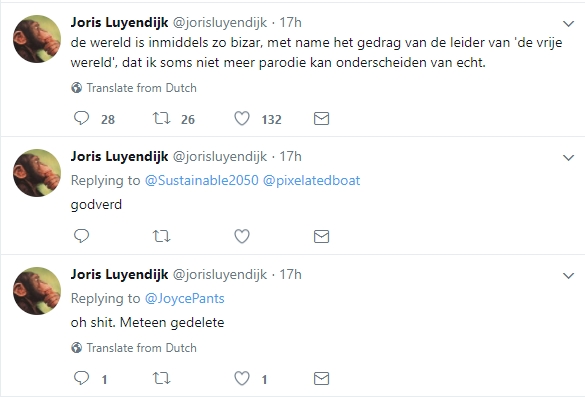
Task: Retweet the first tweet with 26 retweets
Action: (x=162, y=119)
